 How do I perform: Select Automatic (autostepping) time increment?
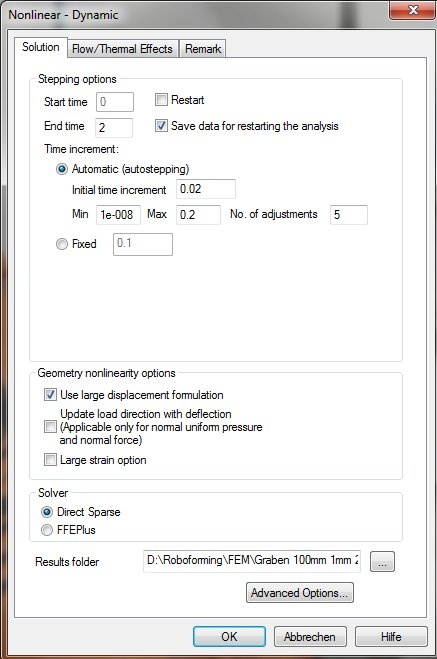click(62, 169)
